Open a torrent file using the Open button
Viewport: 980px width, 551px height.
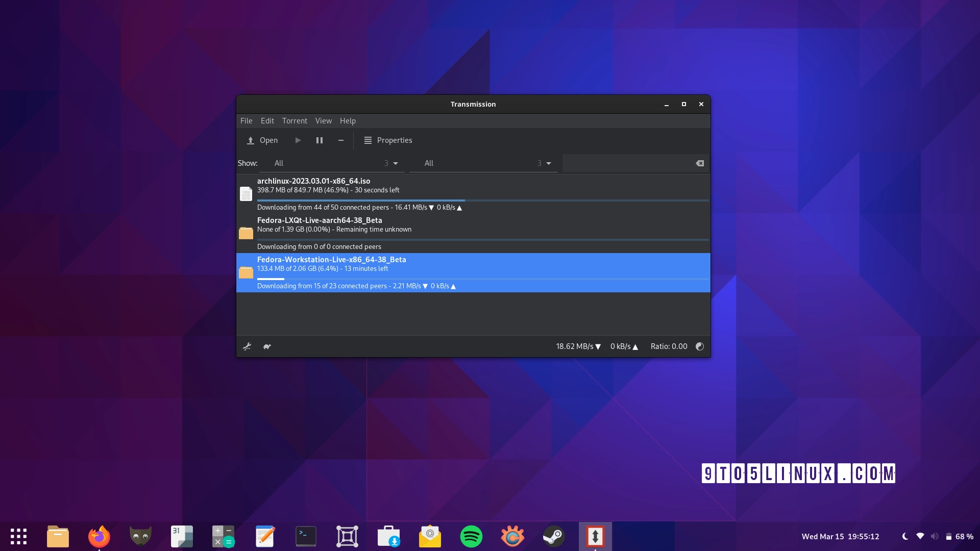point(262,140)
